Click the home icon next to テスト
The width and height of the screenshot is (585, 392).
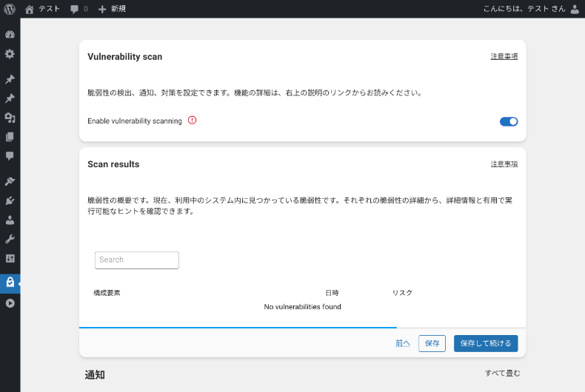(30, 9)
